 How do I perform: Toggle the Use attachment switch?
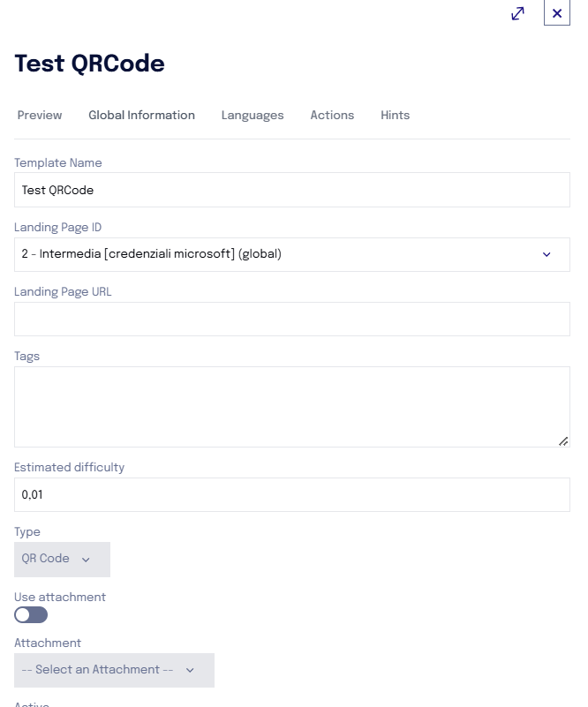click(31, 614)
